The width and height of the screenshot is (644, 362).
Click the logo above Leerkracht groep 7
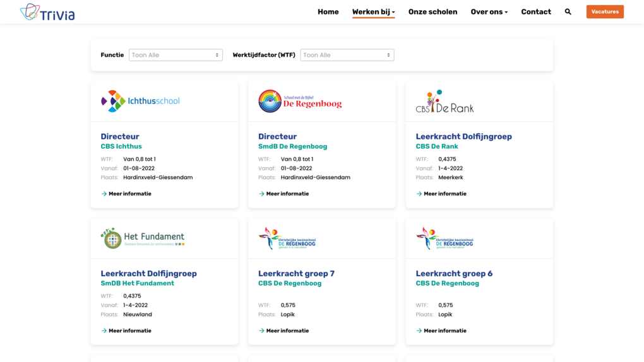(x=287, y=238)
